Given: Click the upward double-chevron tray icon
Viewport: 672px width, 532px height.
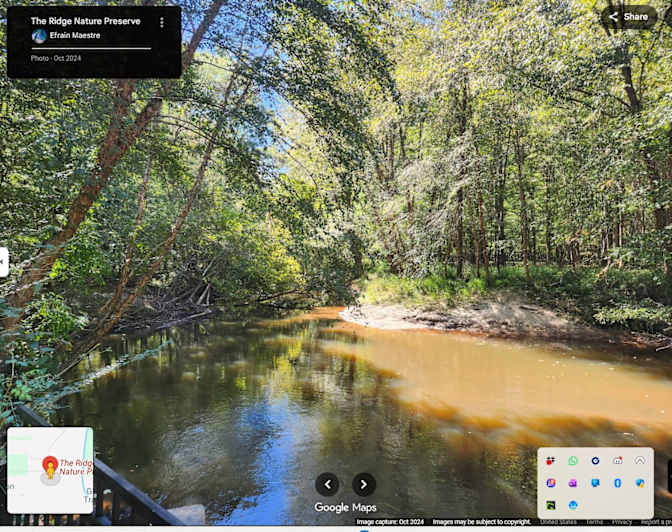Looking at the screenshot, I should tap(640, 461).
